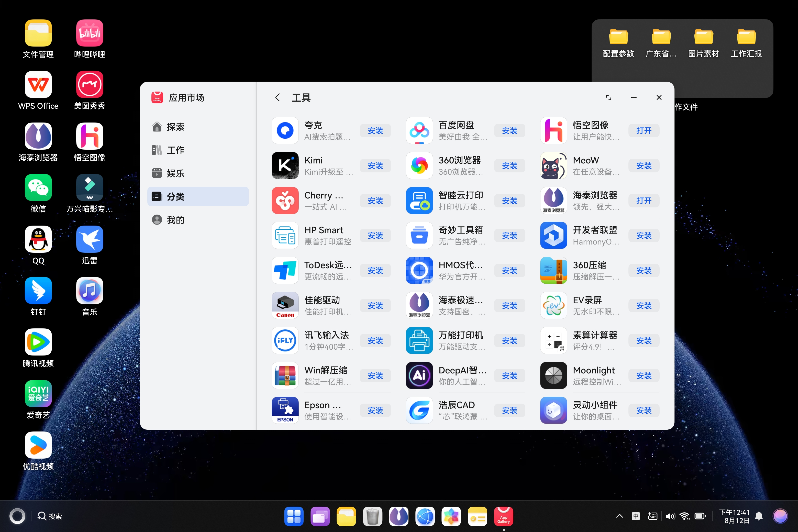
Task: Click the MeoW cat icon
Action: (554, 165)
